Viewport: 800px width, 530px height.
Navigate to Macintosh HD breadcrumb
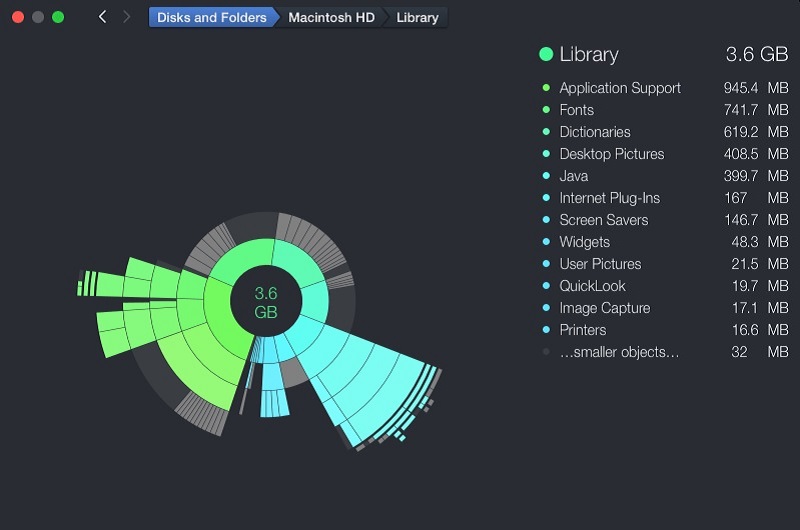[331, 17]
